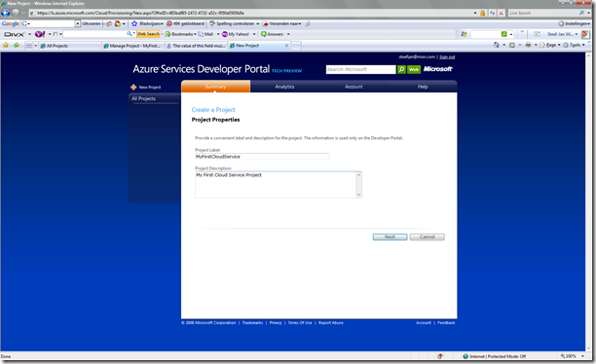Image resolution: width=596 pixels, height=364 pixels.
Task: Switch to Manage Project - MyFirst... tab
Action: tap(133, 46)
